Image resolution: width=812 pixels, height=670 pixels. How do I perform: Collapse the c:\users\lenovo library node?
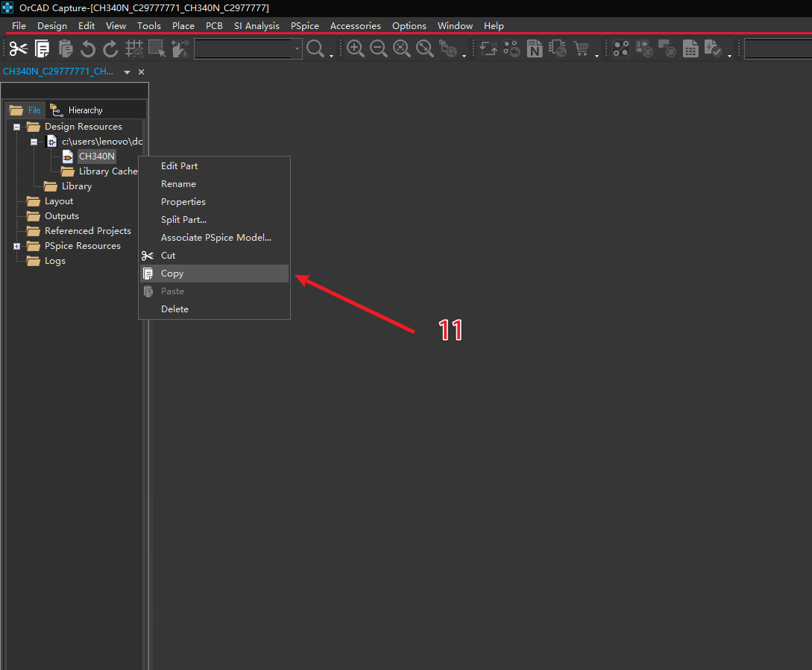point(34,142)
